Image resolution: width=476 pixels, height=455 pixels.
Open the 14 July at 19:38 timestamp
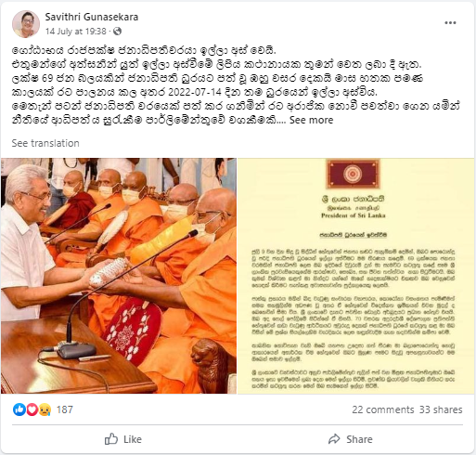[x=76, y=32]
